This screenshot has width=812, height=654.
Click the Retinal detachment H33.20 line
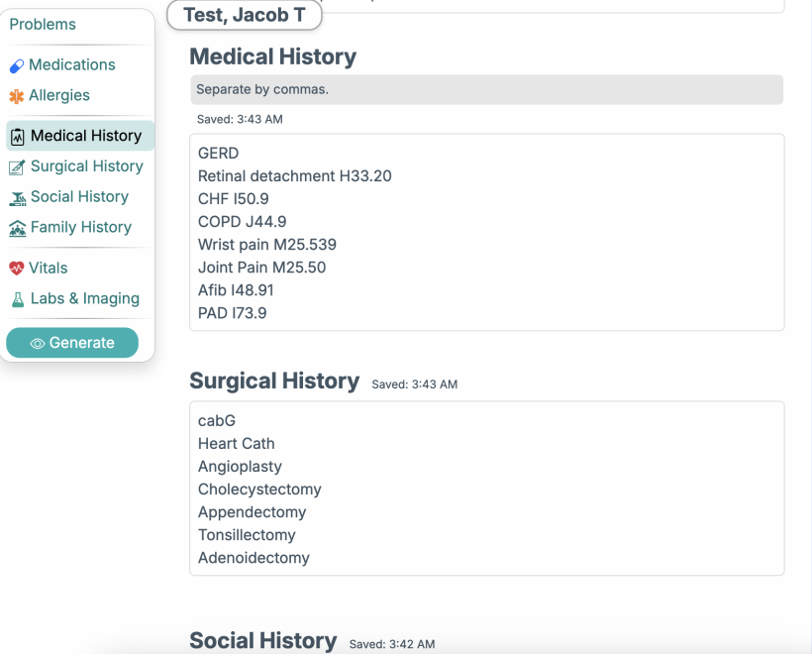tap(294, 176)
